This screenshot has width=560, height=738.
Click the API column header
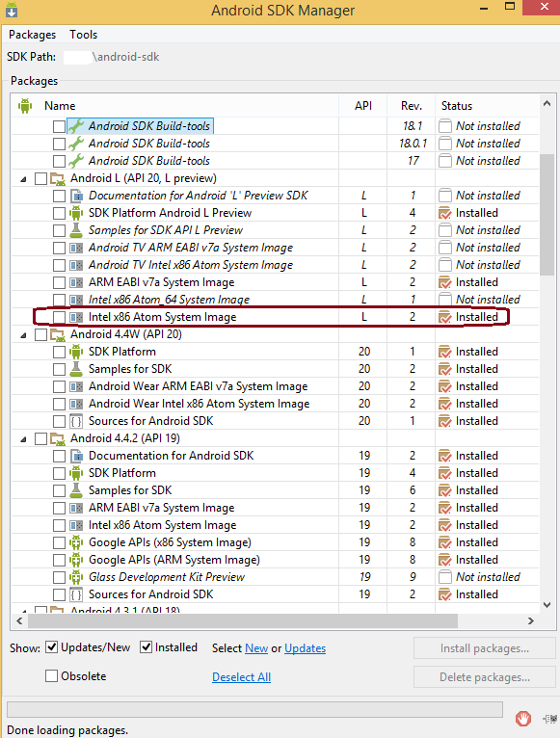[363, 106]
